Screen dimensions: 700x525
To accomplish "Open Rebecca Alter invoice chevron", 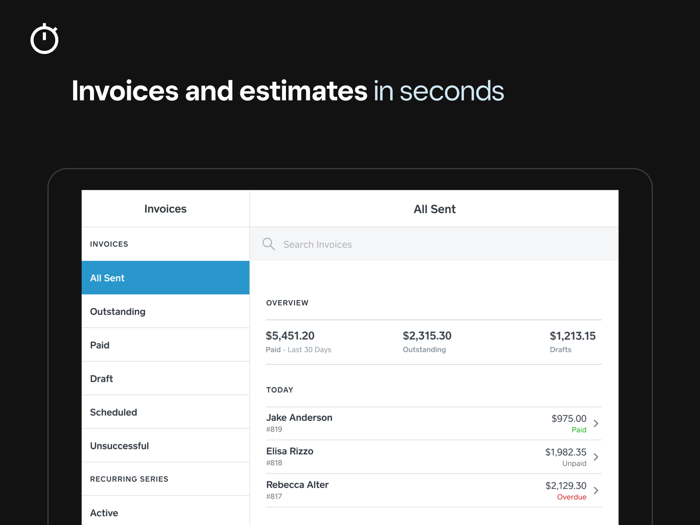I will (596, 490).
